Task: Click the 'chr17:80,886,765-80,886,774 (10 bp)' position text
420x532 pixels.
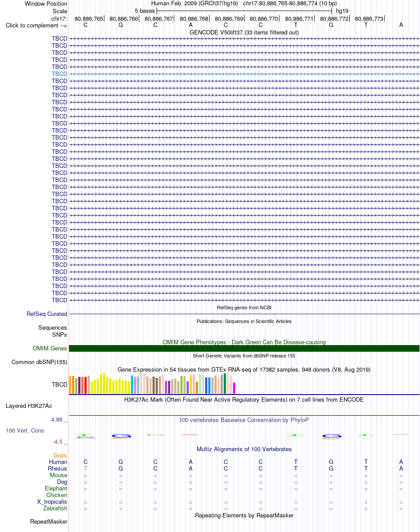Action: coord(290,4)
